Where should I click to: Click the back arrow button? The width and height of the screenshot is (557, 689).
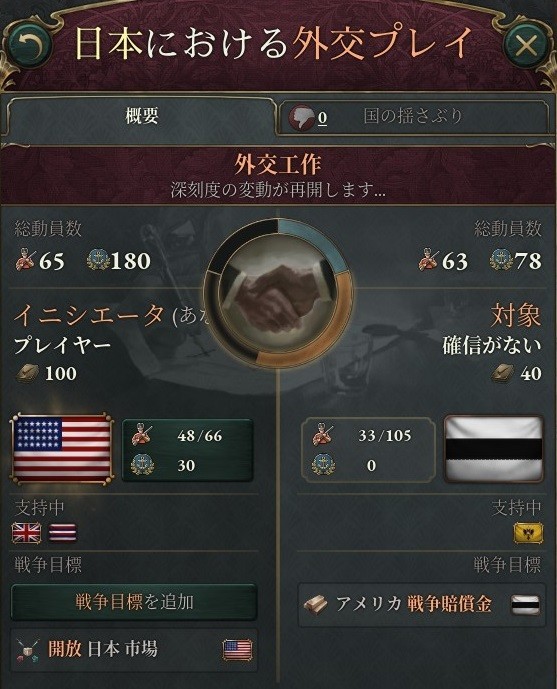coord(29,45)
